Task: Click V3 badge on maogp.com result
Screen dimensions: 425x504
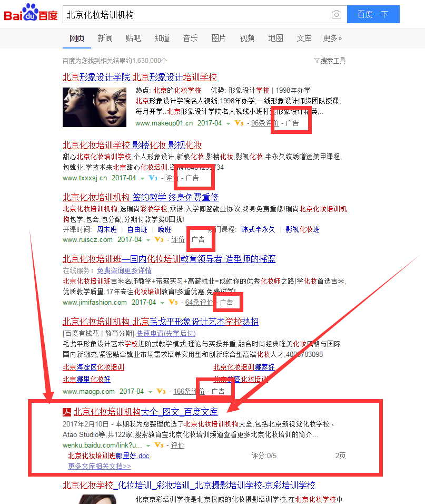Action: pyautogui.click(x=161, y=391)
